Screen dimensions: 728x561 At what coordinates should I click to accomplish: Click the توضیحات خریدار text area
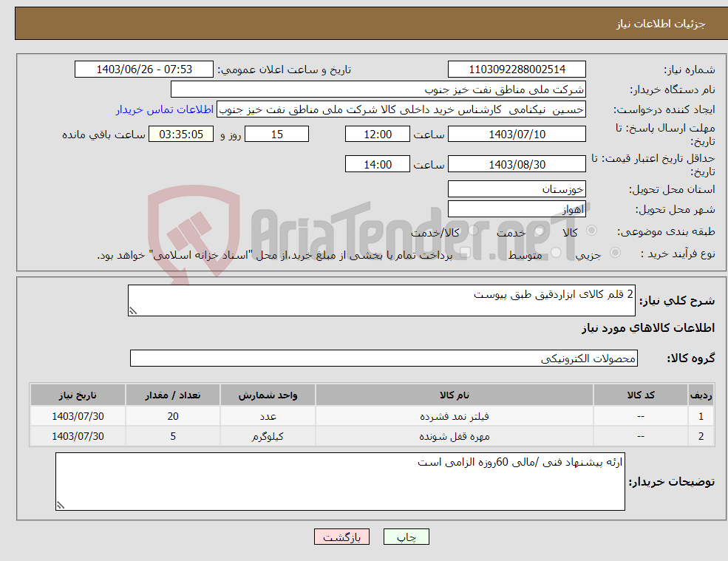[340, 482]
